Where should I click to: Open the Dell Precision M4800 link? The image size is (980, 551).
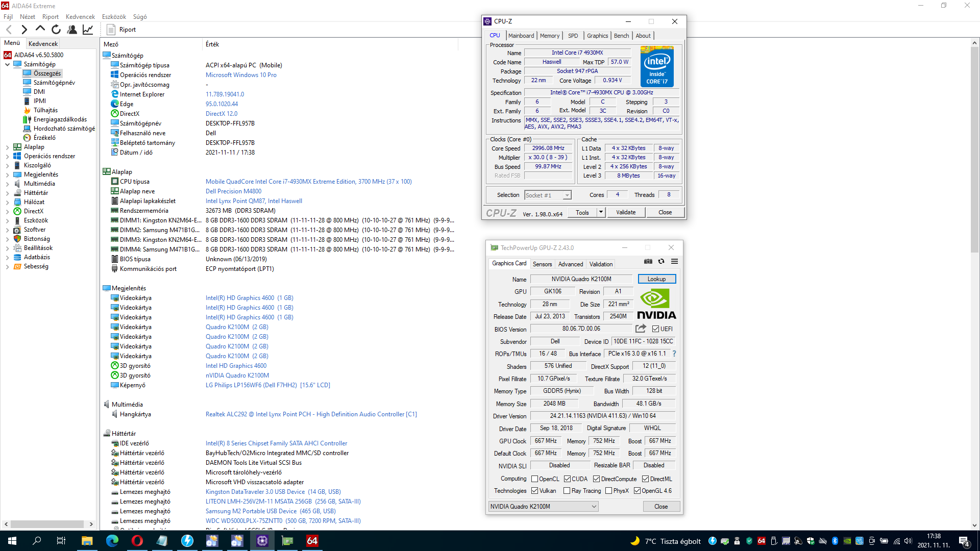coord(233,191)
